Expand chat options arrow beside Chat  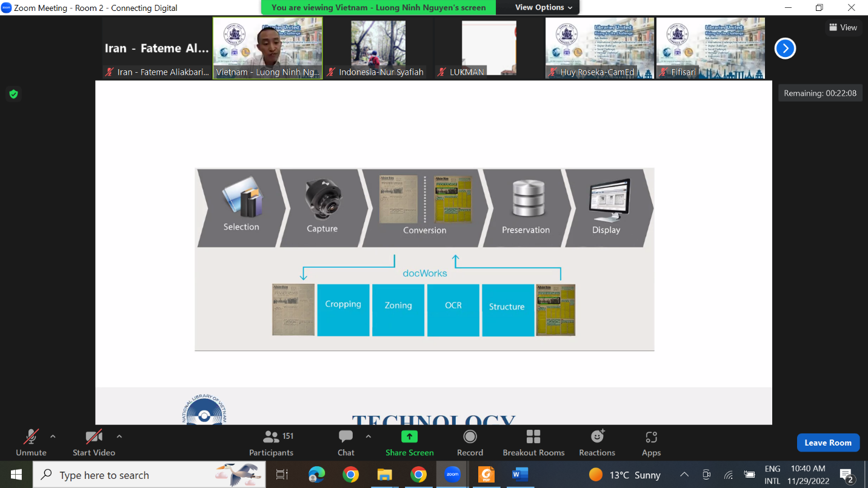pos(369,436)
